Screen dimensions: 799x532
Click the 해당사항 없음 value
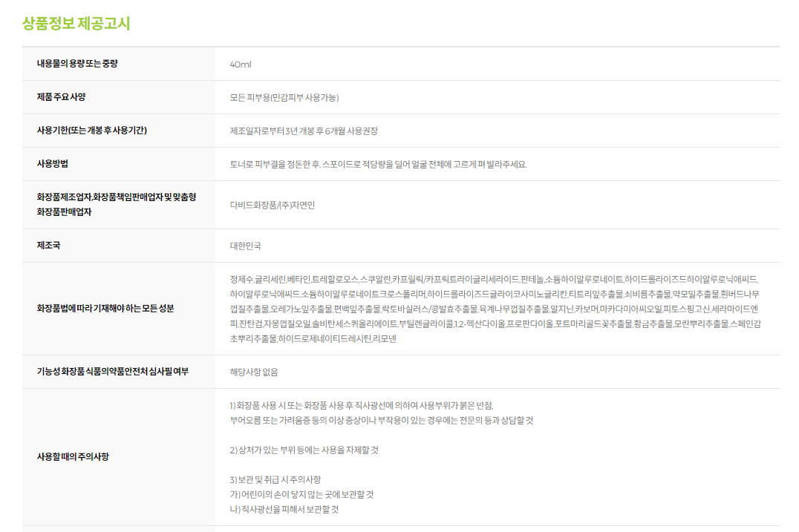254,372
